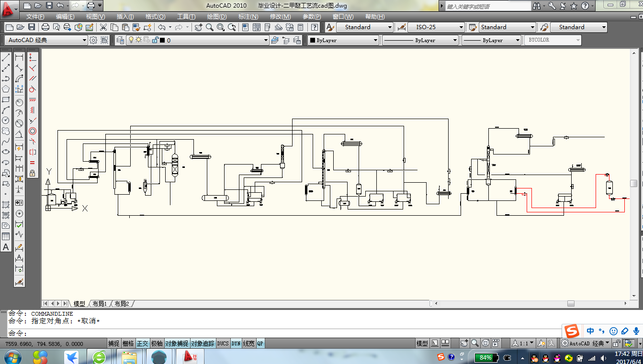Image resolution: width=643 pixels, height=364 pixels.
Task: Click the Plot (print) toolbar icon
Action: coord(45,27)
